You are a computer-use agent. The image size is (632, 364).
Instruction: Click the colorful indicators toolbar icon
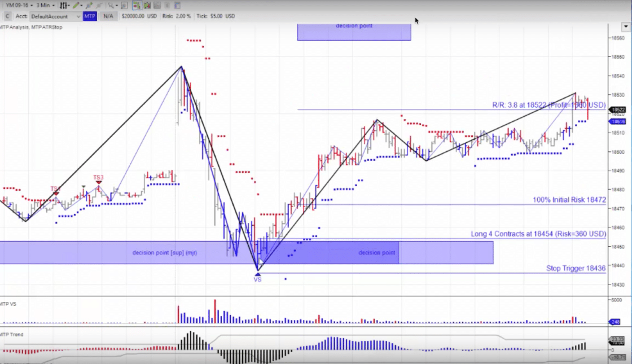click(x=146, y=5)
